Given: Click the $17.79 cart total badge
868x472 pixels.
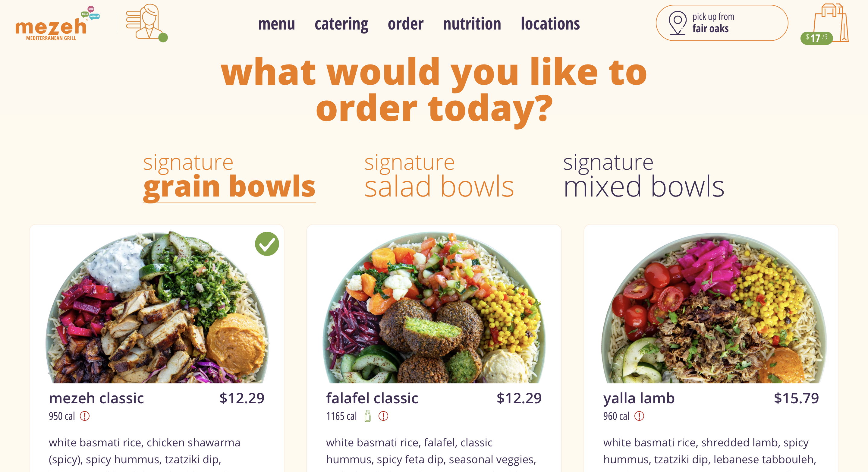Looking at the screenshot, I should pos(816,38).
